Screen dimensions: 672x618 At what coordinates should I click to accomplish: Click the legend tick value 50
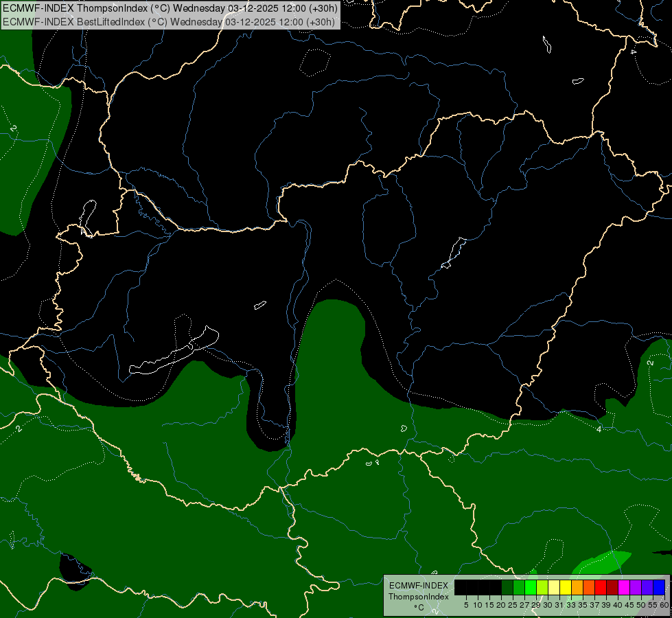coord(641,605)
